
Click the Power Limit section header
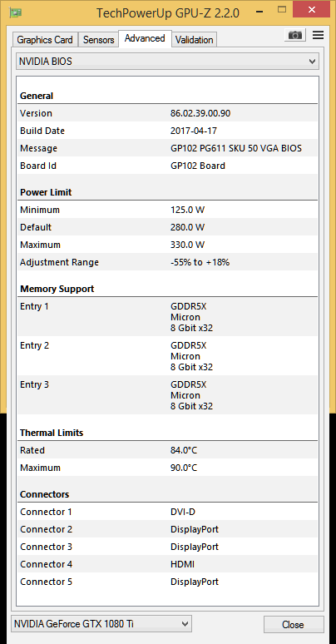pyautogui.click(x=46, y=192)
